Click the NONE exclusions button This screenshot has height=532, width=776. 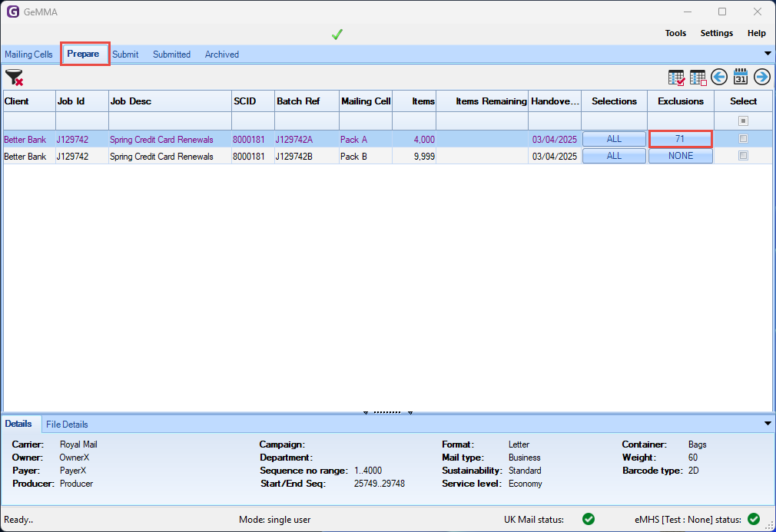click(681, 156)
